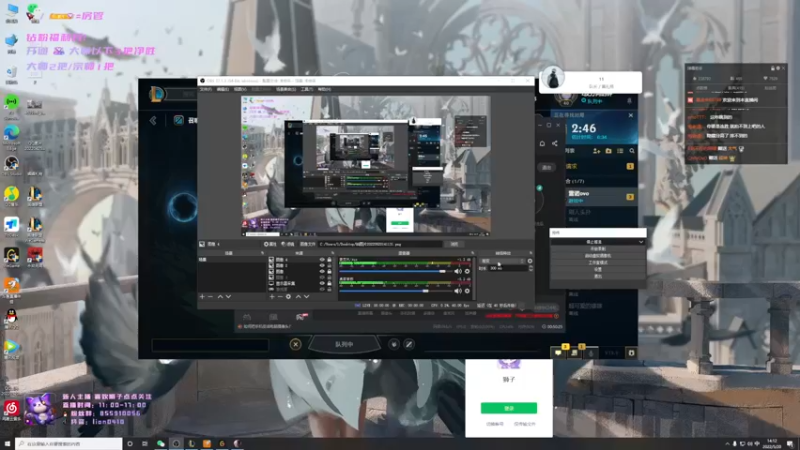
Task: Remove selected scene with the minus icon
Action: pyautogui.click(x=210, y=296)
